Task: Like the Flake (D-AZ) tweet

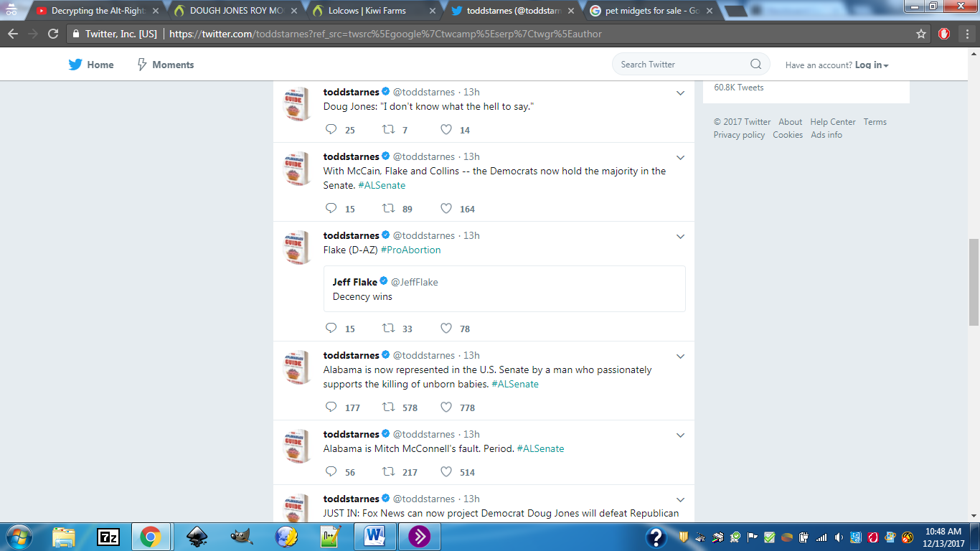Action: pos(446,329)
